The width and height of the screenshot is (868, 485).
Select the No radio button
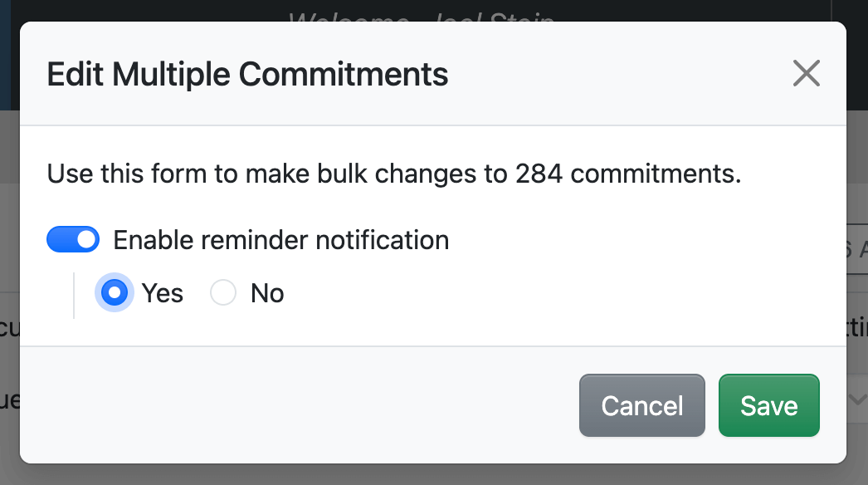pyautogui.click(x=223, y=293)
